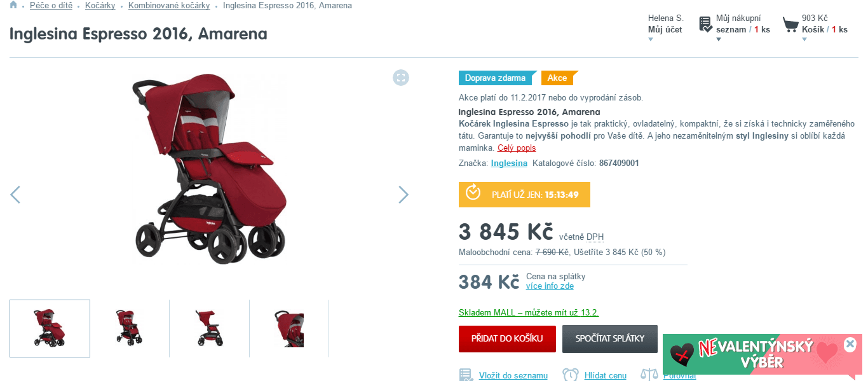The width and height of the screenshot is (868, 381).
Task: Expand the Košík dropdown arrow
Action: coord(804,39)
